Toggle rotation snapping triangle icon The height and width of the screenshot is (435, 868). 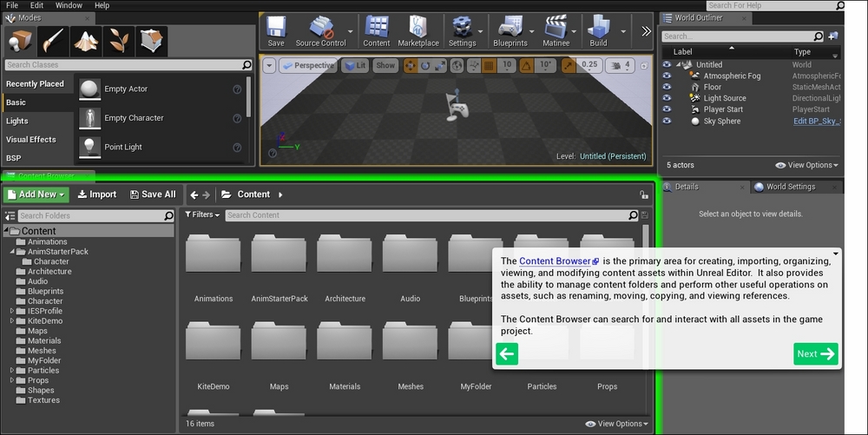527,66
